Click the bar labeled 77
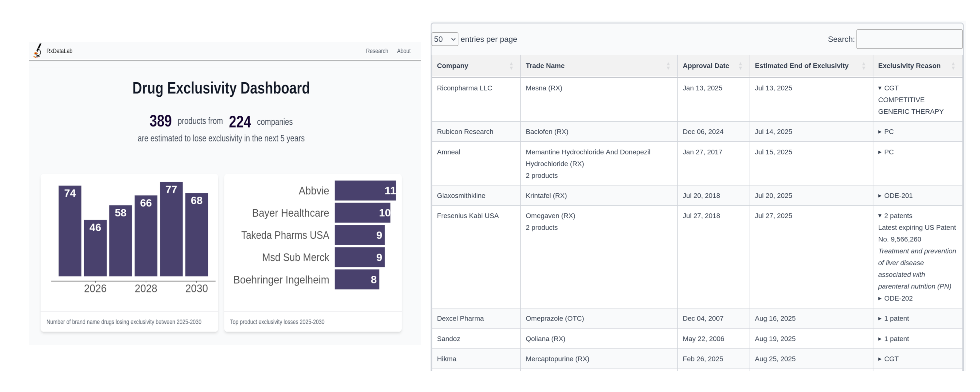The image size is (980, 392). (171, 229)
